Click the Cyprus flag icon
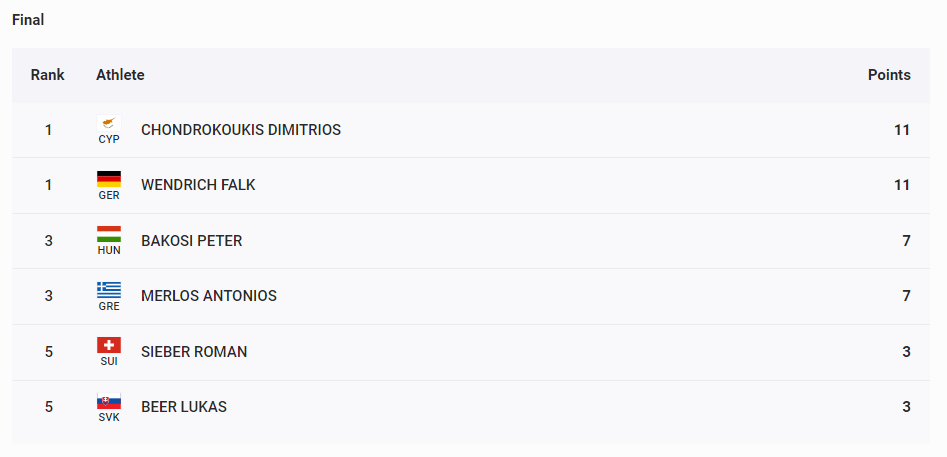The width and height of the screenshot is (947, 457). (x=109, y=123)
